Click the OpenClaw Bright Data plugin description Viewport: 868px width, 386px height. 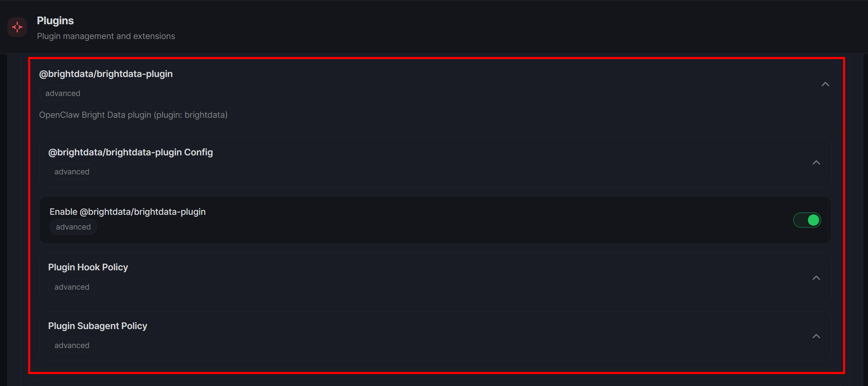(x=133, y=115)
